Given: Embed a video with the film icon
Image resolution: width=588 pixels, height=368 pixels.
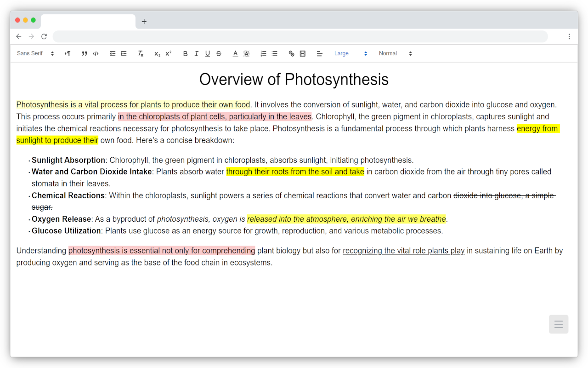Looking at the screenshot, I should (x=302, y=53).
